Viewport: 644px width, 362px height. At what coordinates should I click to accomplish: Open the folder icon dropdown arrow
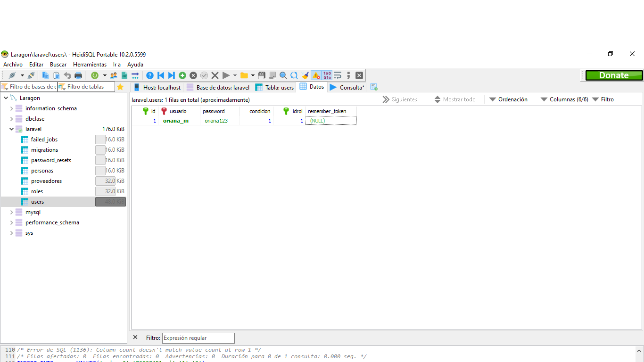(x=253, y=75)
